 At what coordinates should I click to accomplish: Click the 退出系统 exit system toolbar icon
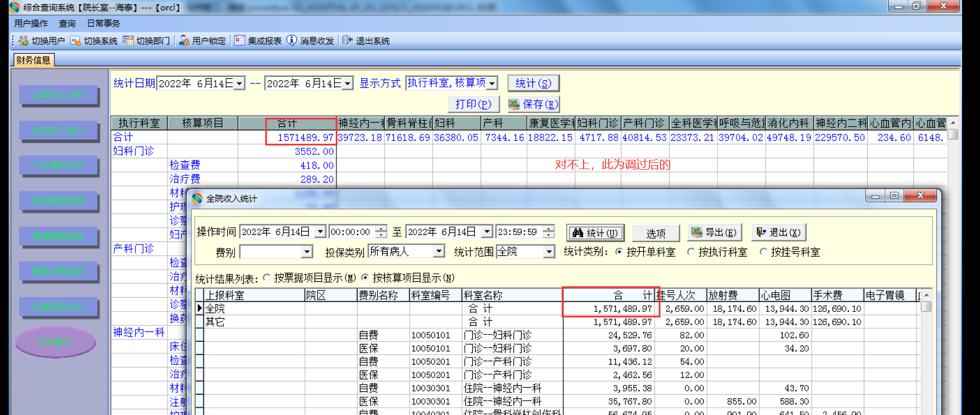[347, 40]
